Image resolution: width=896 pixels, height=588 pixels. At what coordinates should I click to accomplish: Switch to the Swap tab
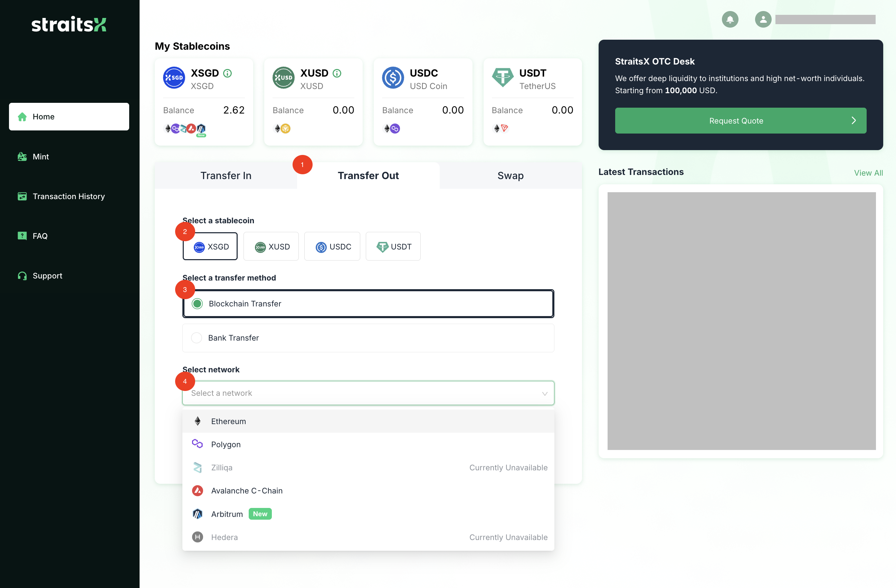510,176
